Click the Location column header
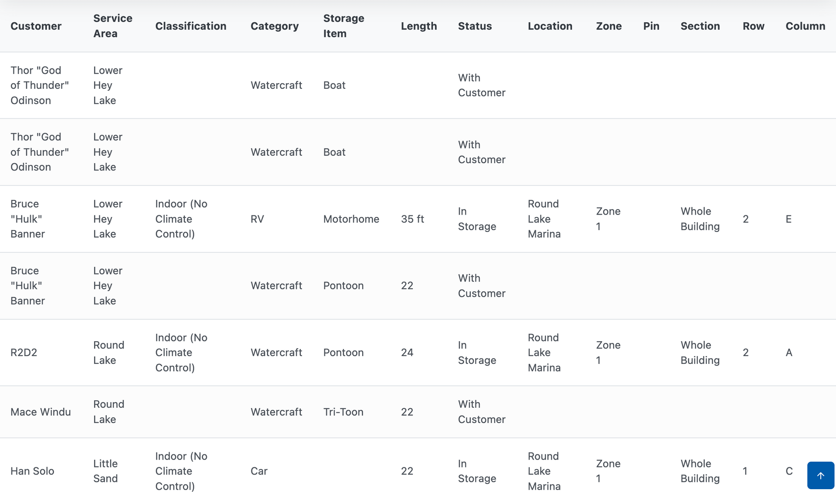The image size is (836, 504). click(x=550, y=26)
